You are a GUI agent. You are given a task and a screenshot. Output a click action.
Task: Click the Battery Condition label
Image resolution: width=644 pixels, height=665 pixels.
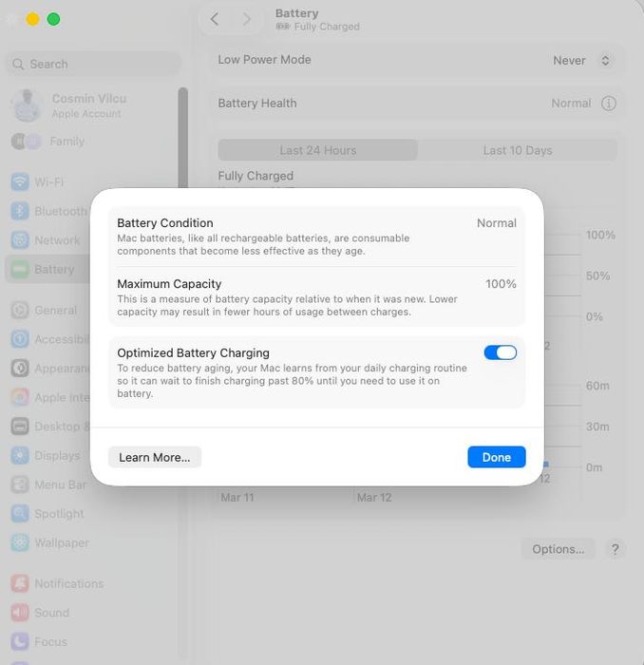pos(165,223)
